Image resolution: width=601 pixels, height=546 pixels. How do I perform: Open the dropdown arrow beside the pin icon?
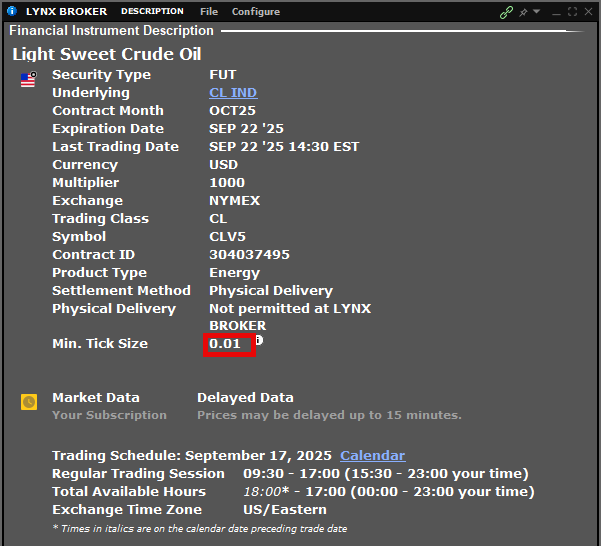tap(536, 12)
